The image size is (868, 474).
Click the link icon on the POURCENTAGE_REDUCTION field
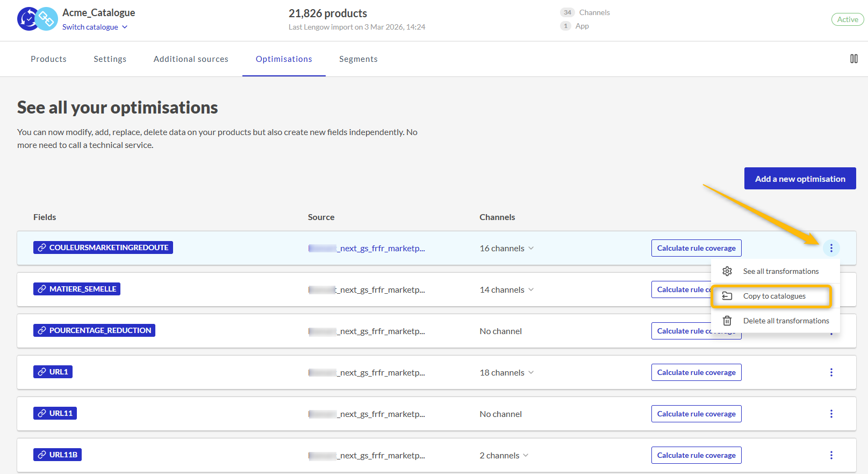pyautogui.click(x=42, y=330)
